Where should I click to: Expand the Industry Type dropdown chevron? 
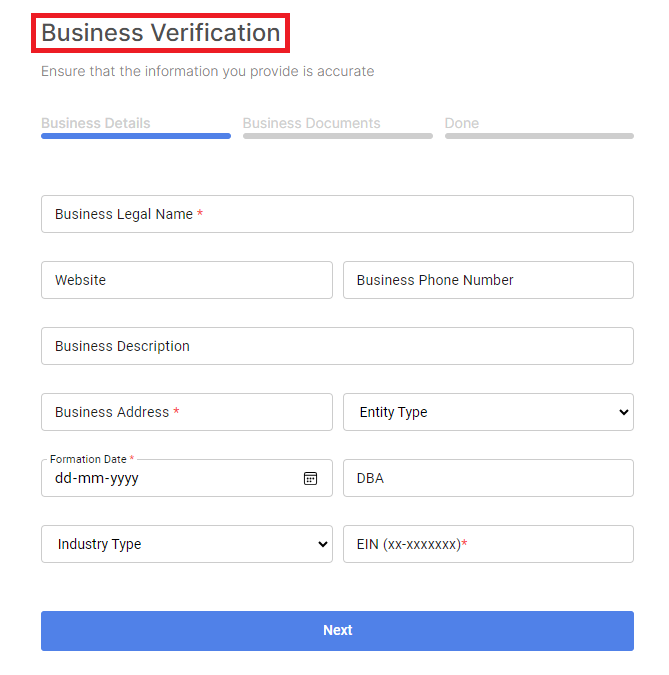point(322,544)
